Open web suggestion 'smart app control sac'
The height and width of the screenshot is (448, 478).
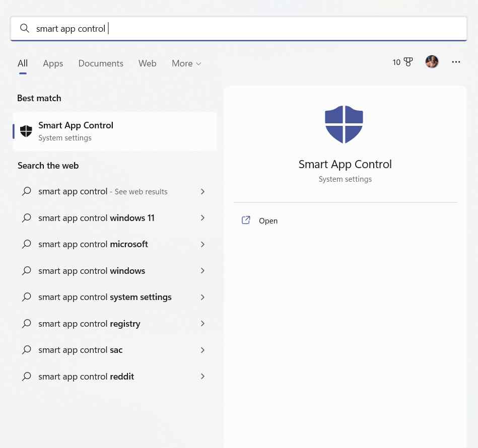pos(115,350)
